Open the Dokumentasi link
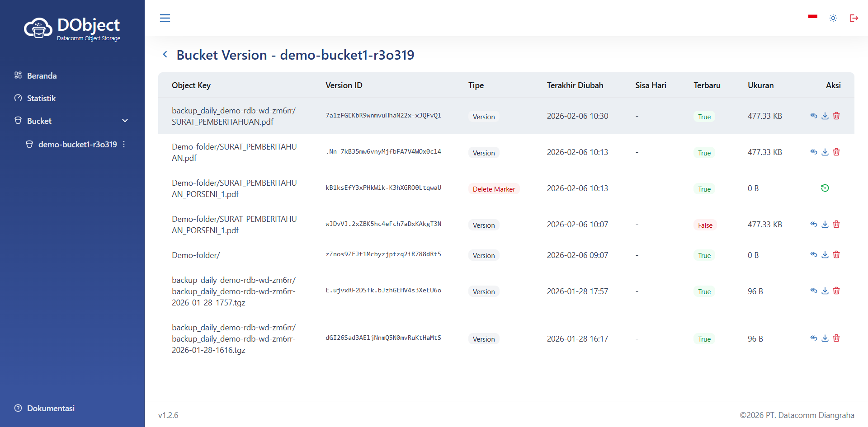Screen dimensions: 868x427 51,408
